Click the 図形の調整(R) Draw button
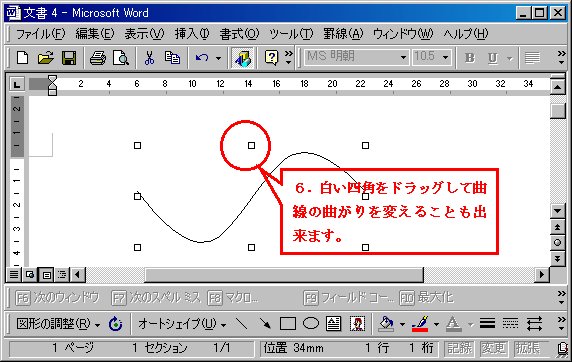The height and width of the screenshot is (362, 572). click(x=58, y=323)
